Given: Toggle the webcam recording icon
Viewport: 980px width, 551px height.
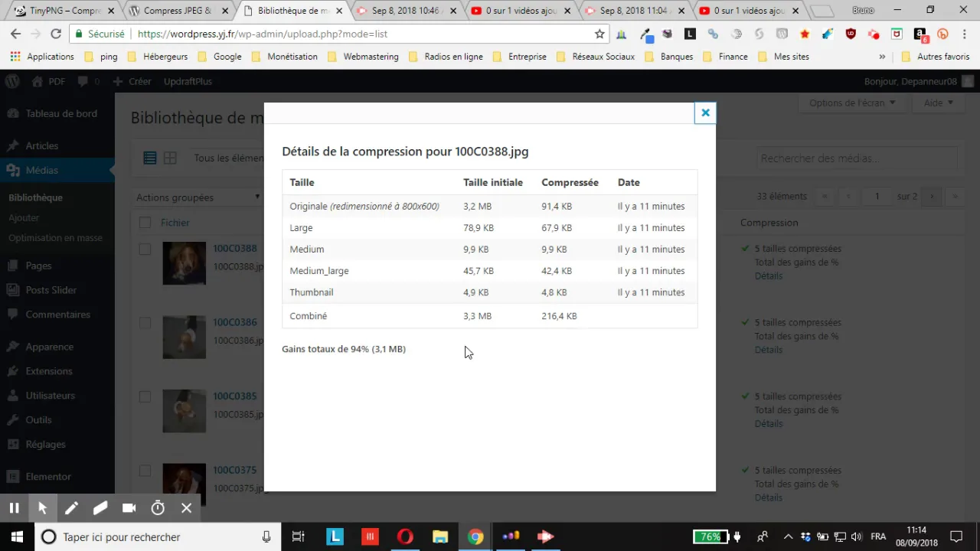Looking at the screenshot, I should click(129, 508).
